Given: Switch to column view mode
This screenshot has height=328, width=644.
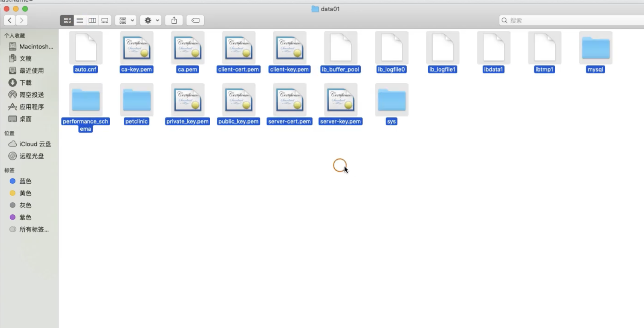Looking at the screenshot, I should coord(92,20).
